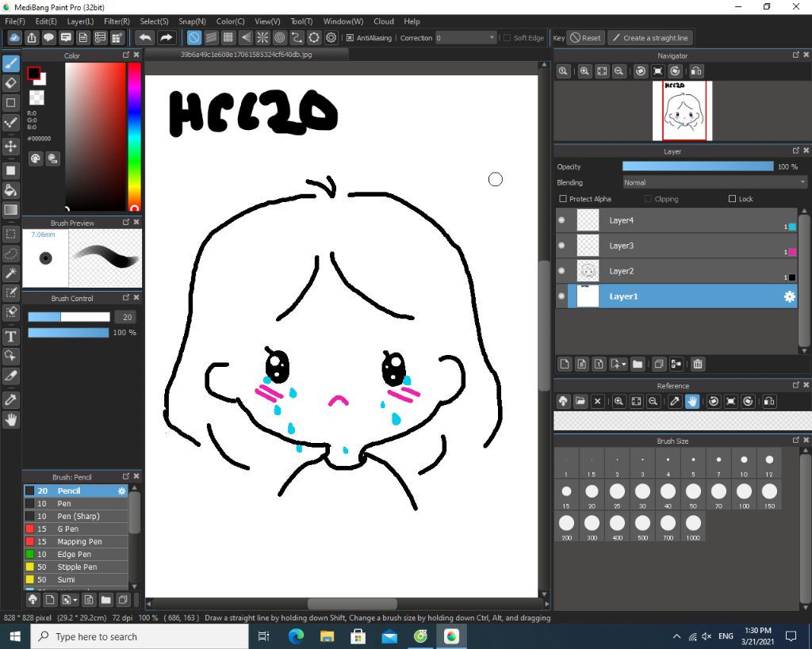Adjust the brush size slider
Viewport: 812px width, 649px height.
[69, 317]
